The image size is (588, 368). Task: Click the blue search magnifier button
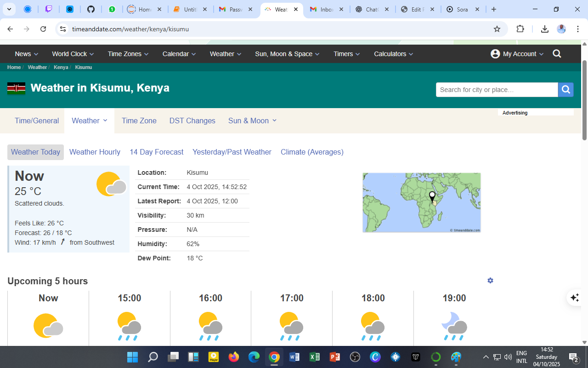565,90
